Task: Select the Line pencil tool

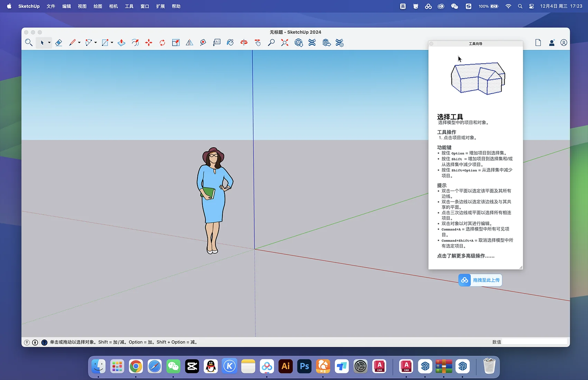Action: pos(72,43)
